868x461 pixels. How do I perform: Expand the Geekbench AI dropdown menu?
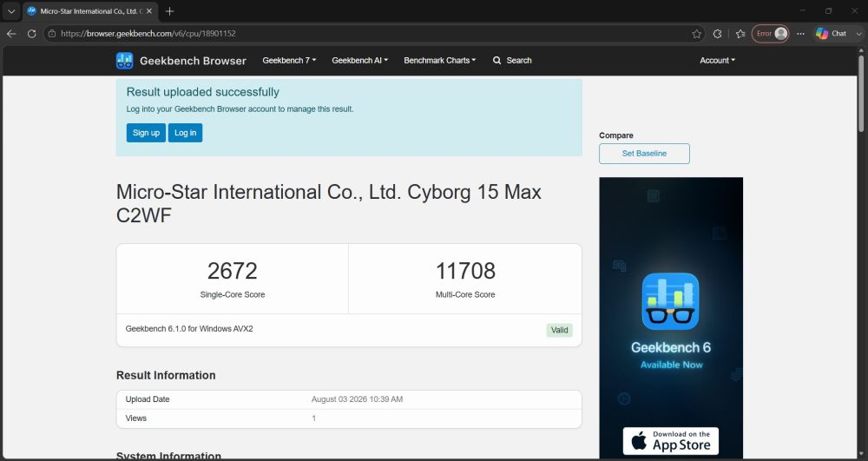[360, 60]
